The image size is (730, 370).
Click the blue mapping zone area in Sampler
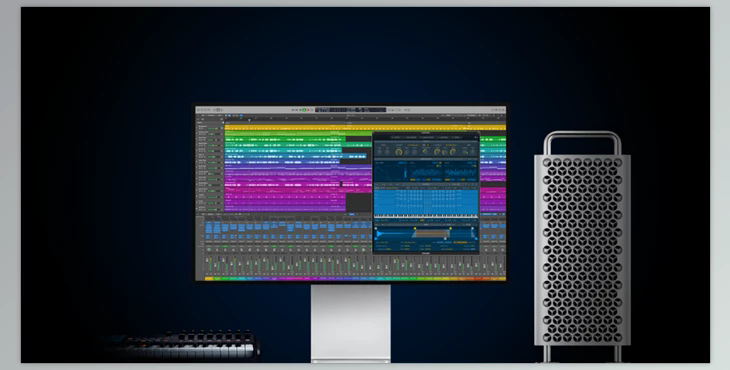point(426,201)
